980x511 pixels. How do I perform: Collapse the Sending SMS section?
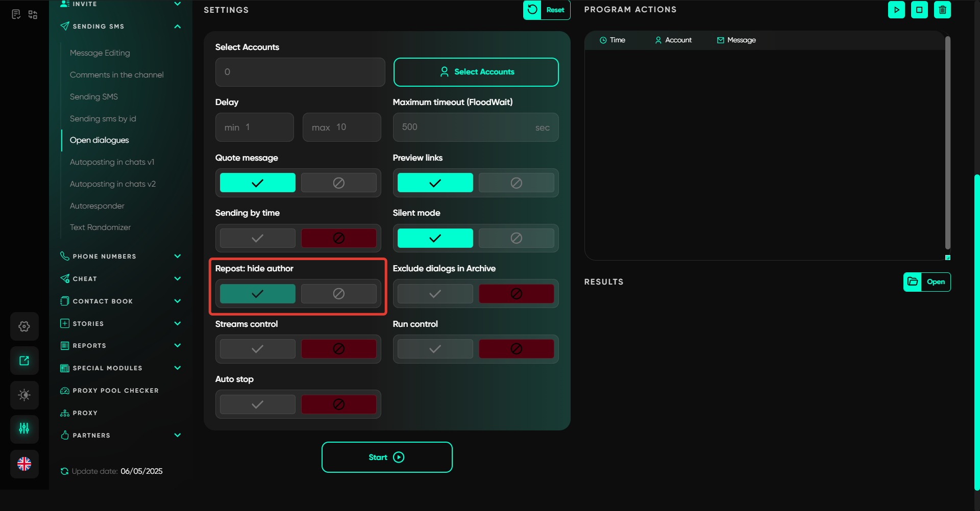point(177,27)
